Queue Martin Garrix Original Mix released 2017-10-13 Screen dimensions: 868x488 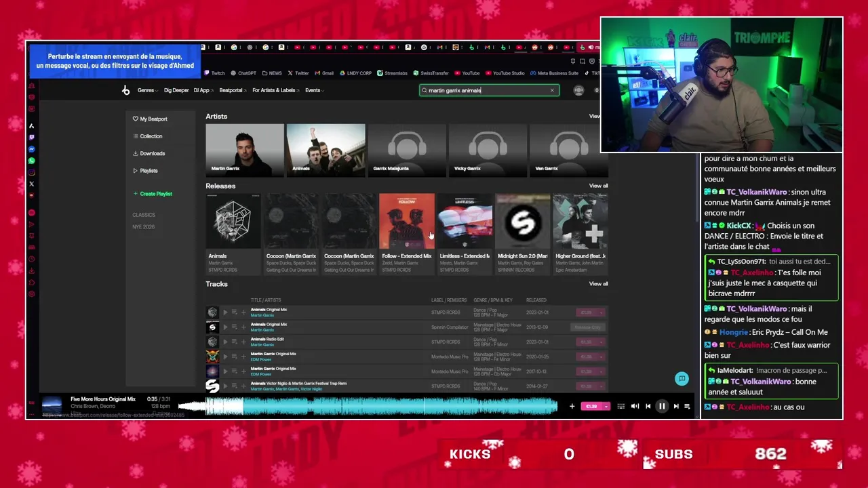234,371
